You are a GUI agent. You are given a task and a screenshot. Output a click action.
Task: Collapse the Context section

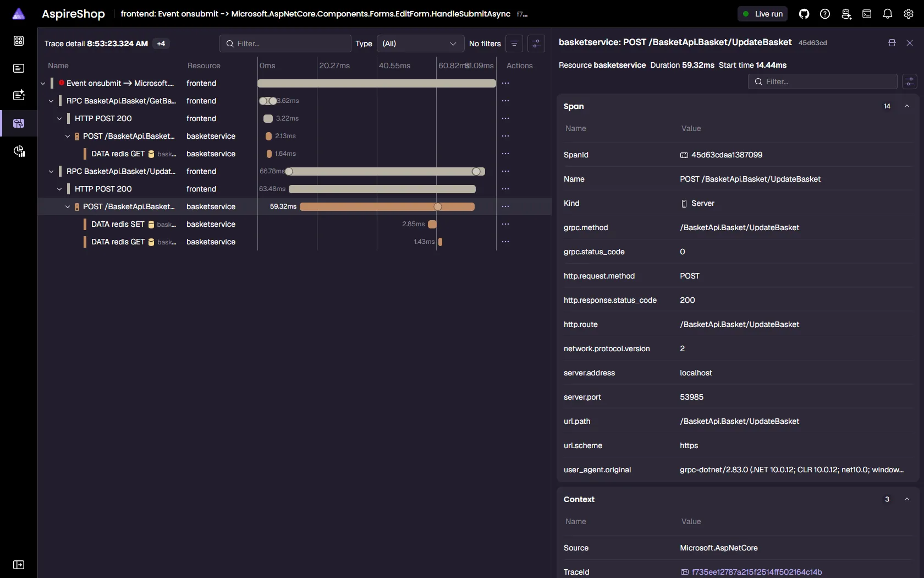pos(907,499)
